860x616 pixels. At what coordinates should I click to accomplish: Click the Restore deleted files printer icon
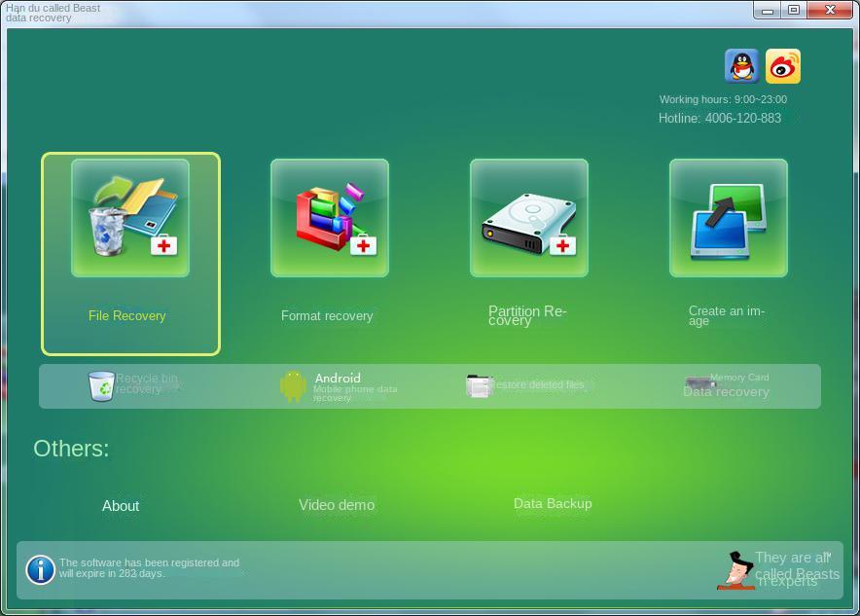click(479, 385)
